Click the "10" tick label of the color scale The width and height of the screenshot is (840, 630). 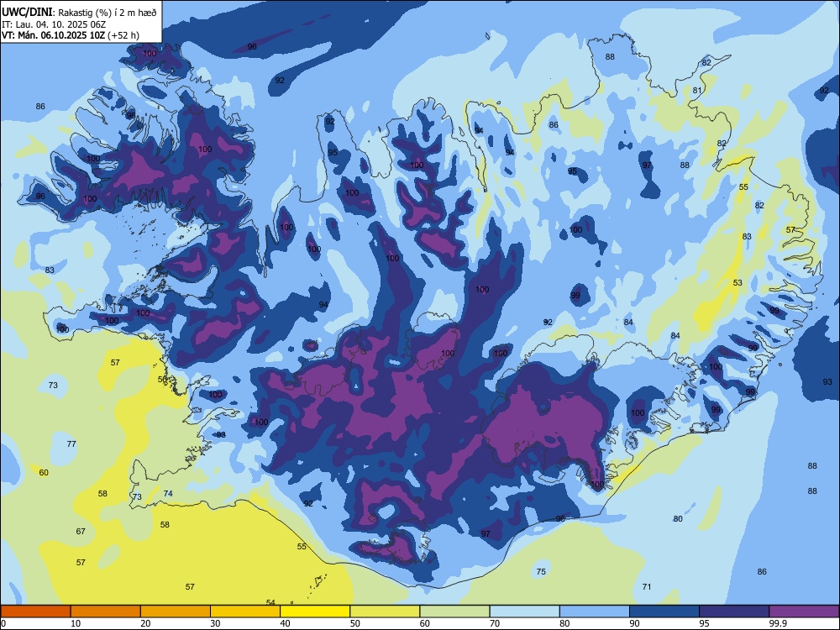point(76,623)
